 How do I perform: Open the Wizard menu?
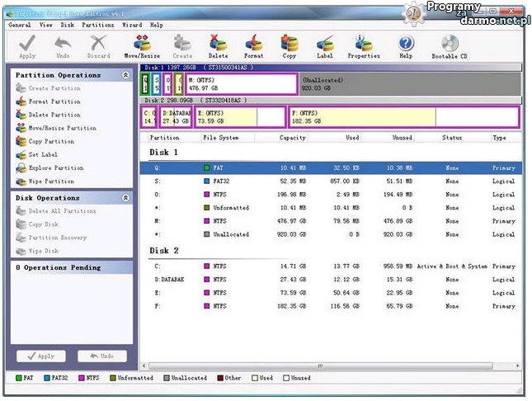coord(131,26)
